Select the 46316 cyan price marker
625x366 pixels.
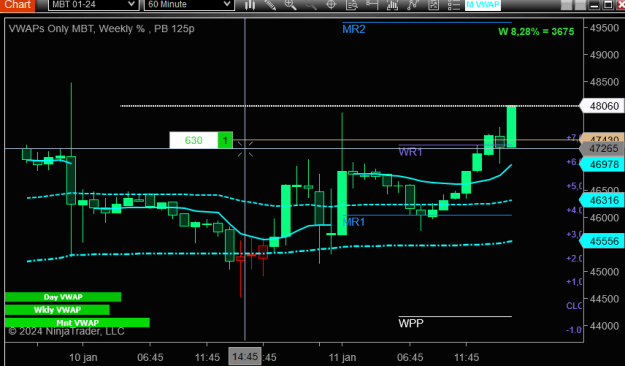point(603,200)
